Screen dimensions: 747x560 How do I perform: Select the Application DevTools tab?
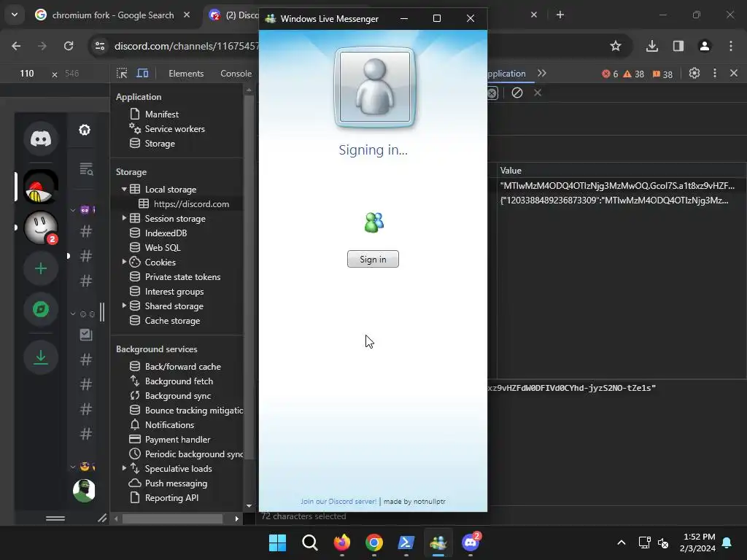point(506,74)
